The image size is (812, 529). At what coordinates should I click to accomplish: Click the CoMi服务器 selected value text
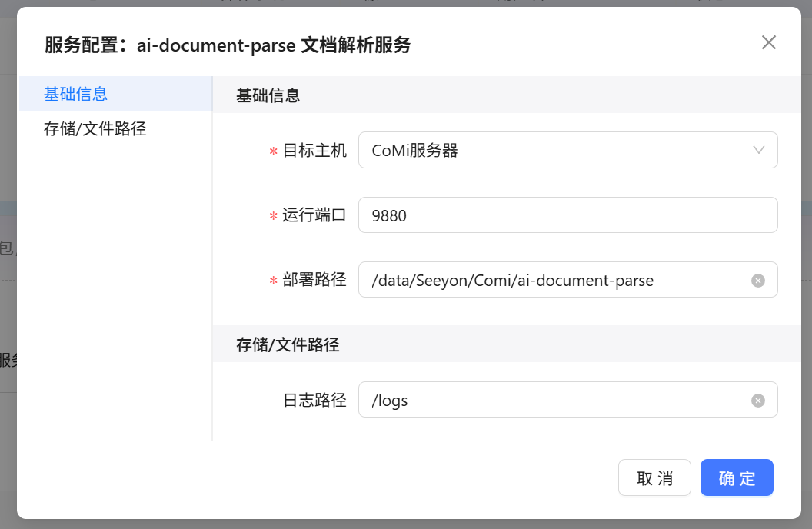point(415,151)
